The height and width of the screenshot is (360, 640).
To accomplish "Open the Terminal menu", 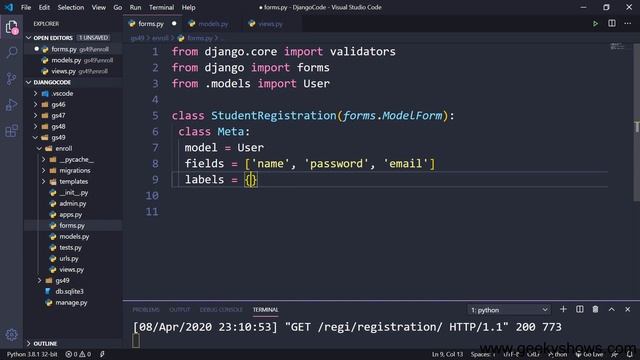I will tap(161, 7).
